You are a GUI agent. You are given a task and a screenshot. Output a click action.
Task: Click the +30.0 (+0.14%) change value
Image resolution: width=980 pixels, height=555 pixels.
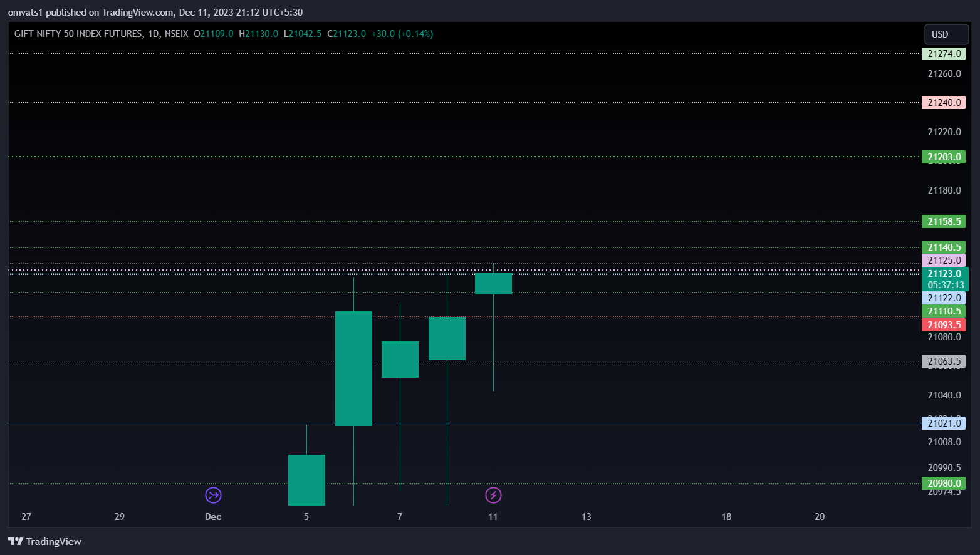[x=402, y=34]
